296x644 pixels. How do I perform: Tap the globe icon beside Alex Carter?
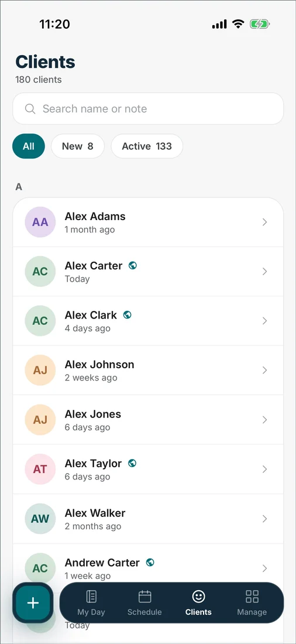(133, 265)
